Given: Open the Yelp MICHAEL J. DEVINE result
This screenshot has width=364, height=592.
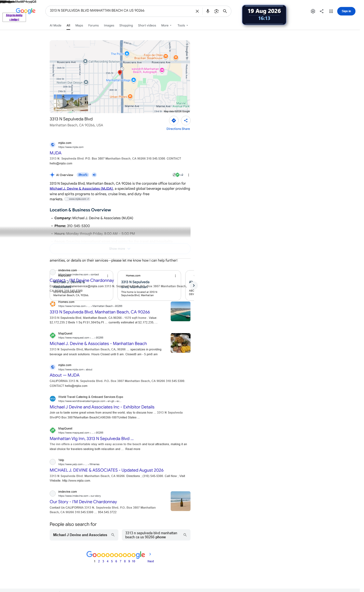Looking at the screenshot, I should tap(107, 470).
